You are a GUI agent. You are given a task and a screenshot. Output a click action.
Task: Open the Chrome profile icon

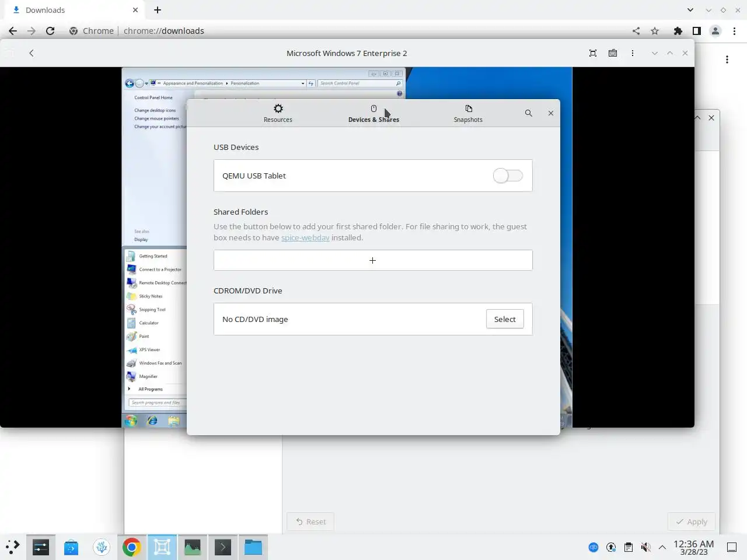(715, 31)
